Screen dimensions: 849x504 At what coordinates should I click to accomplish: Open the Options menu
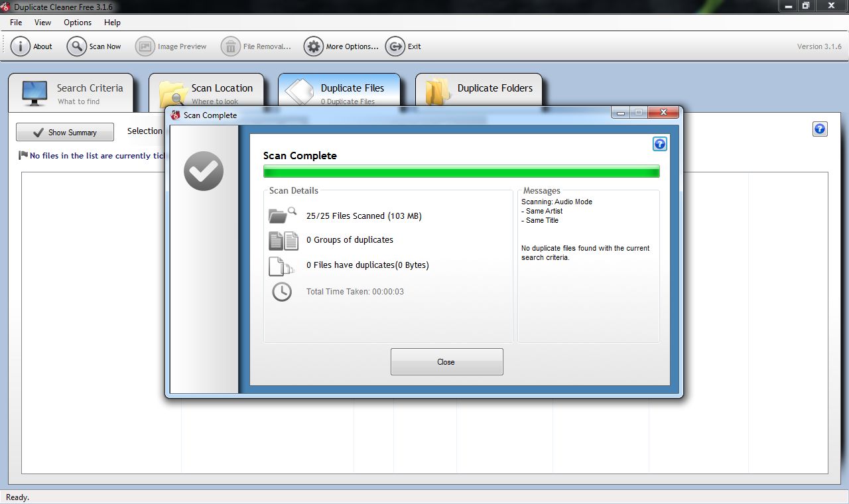coord(78,23)
